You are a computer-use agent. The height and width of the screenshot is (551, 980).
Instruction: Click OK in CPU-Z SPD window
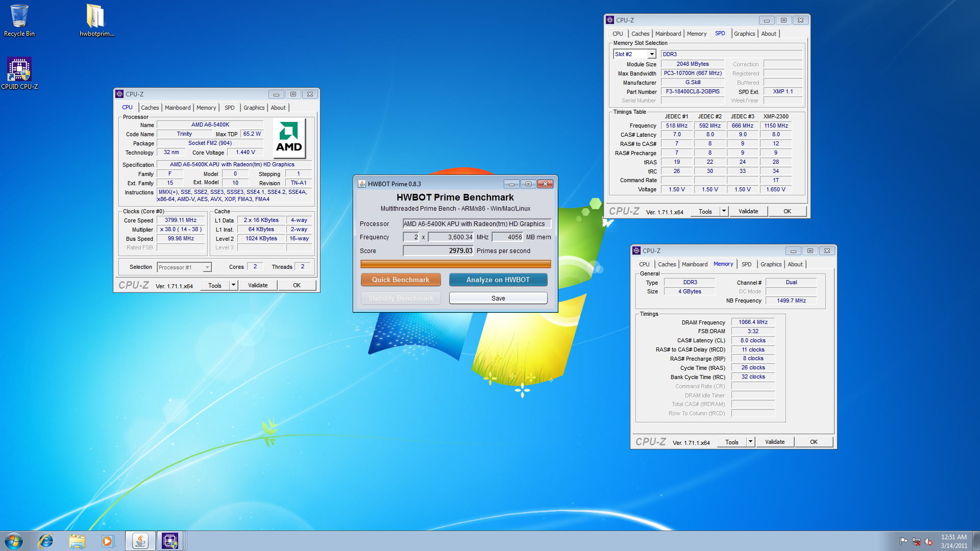pos(787,211)
